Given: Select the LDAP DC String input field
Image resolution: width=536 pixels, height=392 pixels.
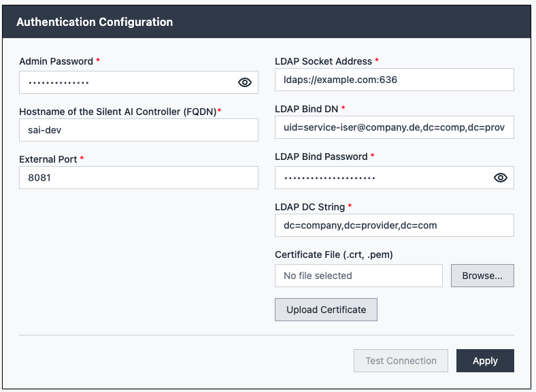Looking at the screenshot, I should (394, 225).
